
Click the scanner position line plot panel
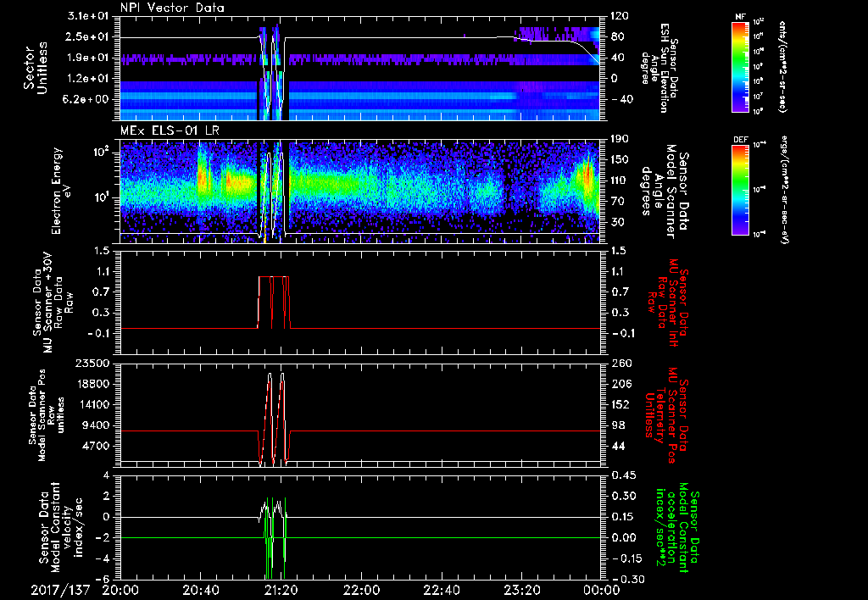359,414
